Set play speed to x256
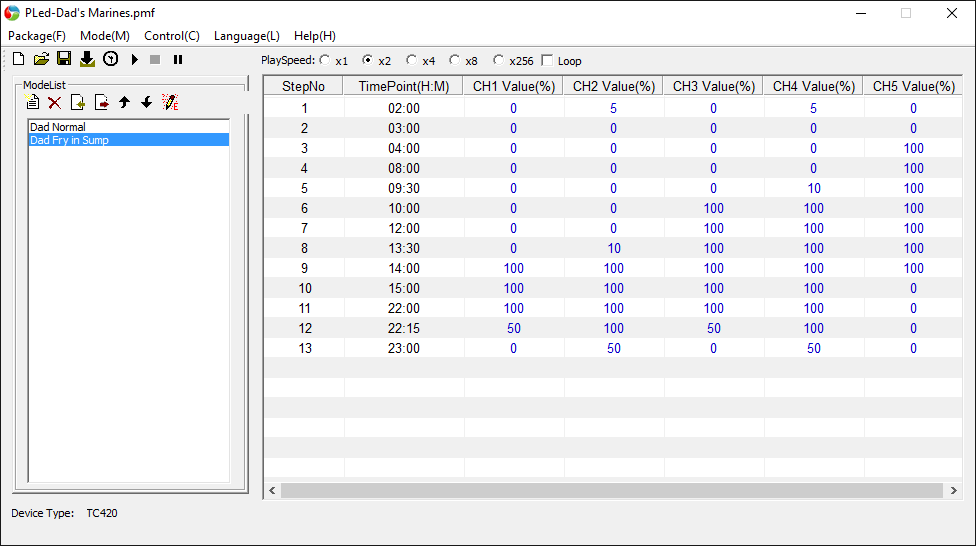 (x=498, y=60)
